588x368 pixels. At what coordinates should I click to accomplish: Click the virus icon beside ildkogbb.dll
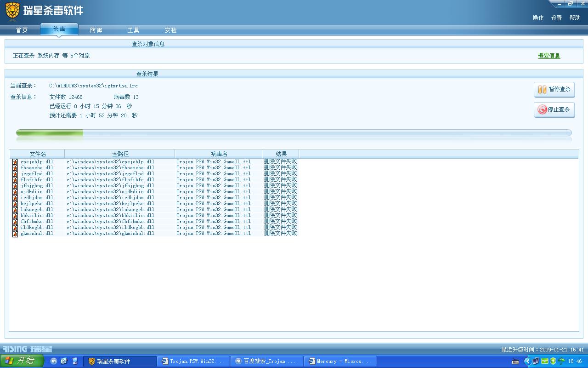tap(15, 228)
